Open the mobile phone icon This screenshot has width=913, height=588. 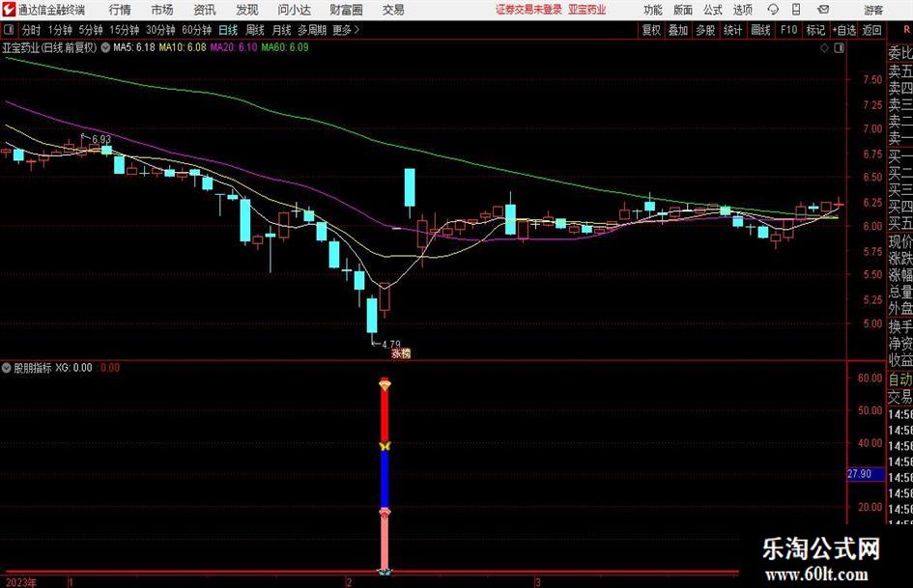[796, 10]
